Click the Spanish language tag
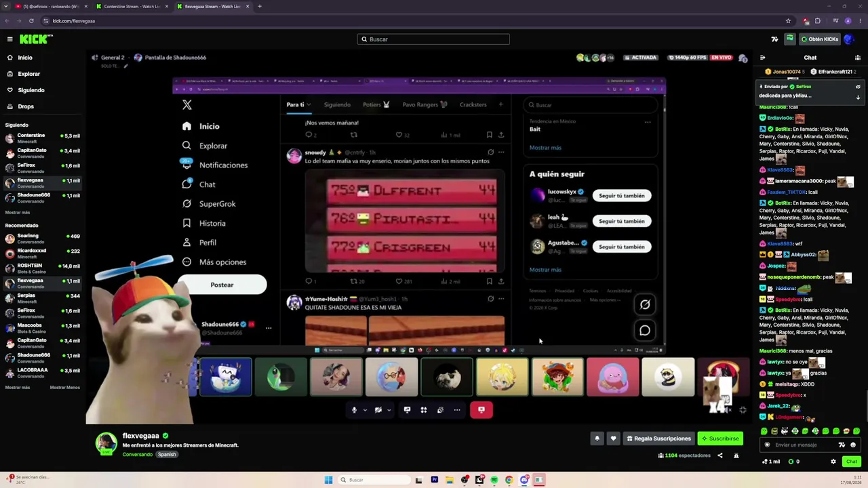The width and height of the screenshot is (868, 488). [x=167, y=455]
